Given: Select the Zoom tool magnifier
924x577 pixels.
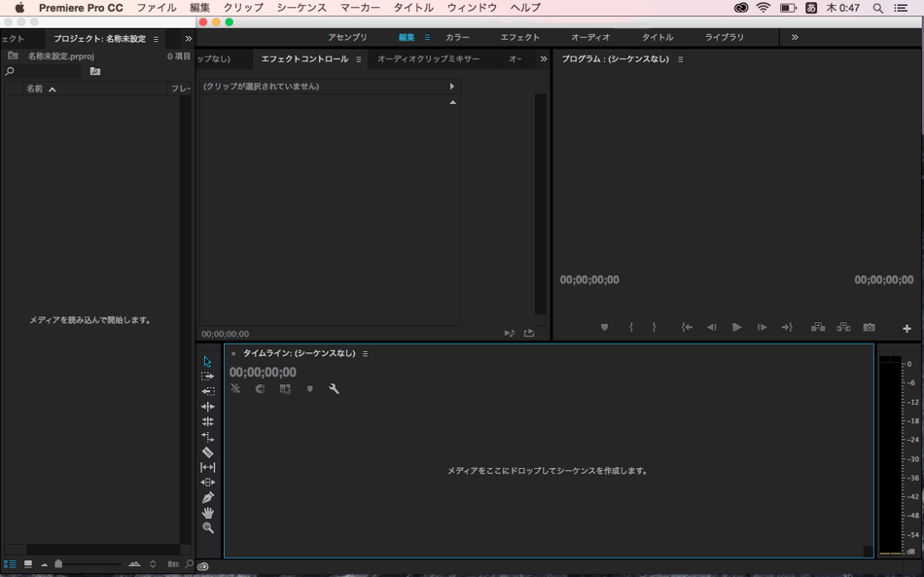Looking at the screenshot, I should pyautogui.click(x=207, y=527).
